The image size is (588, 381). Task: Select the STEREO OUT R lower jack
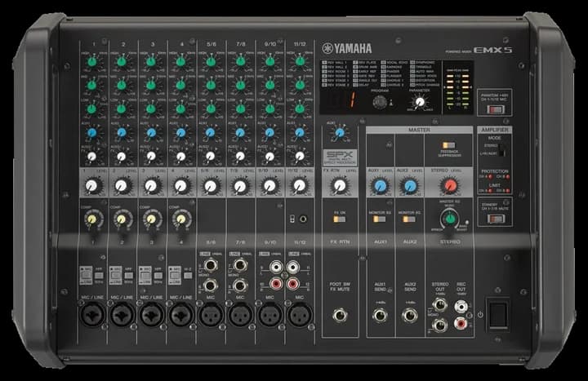[439, 326]
